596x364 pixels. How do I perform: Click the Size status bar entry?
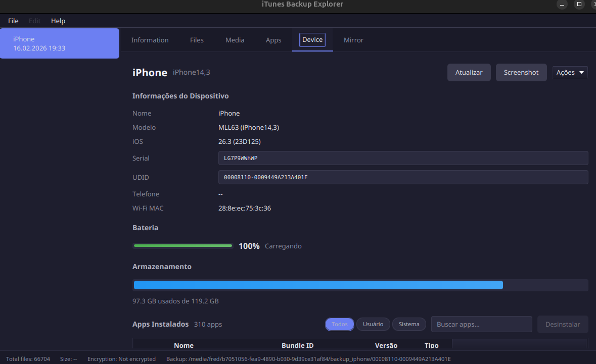tap(68, 359)
